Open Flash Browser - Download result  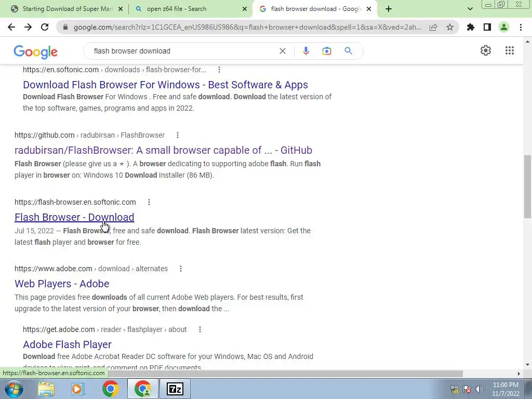(x=74, y=217)
